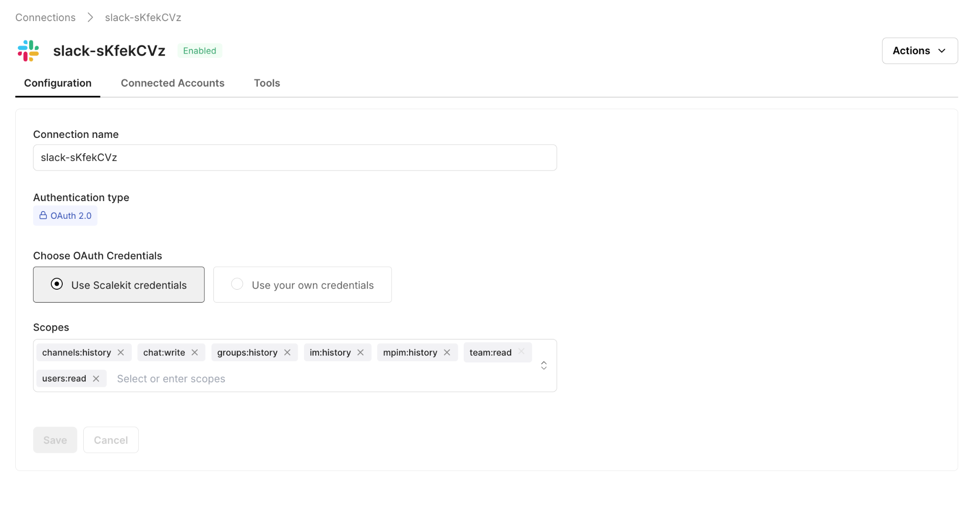This screenshot has height=508, width=980.
Task: Click the channels:history scope label
Action: 77,352
